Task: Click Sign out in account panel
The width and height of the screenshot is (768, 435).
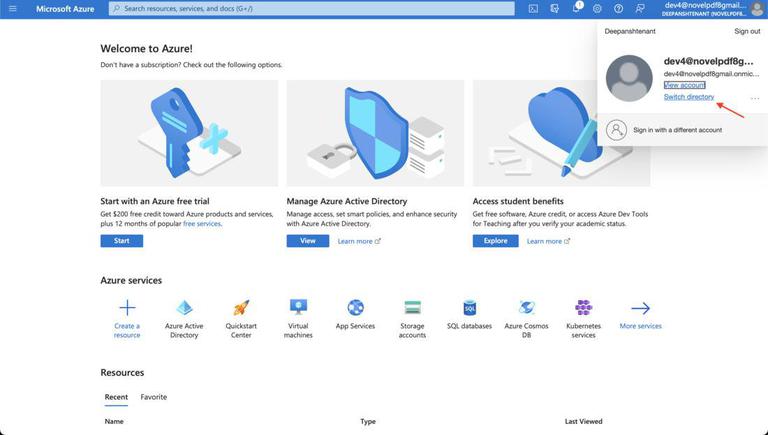Action: point(747,31)
